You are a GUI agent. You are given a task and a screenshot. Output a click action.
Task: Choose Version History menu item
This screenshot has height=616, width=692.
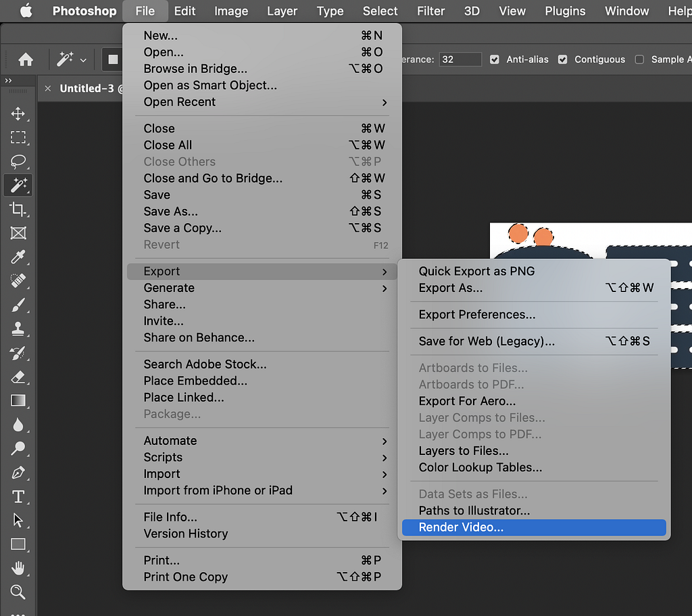point(262,534)
